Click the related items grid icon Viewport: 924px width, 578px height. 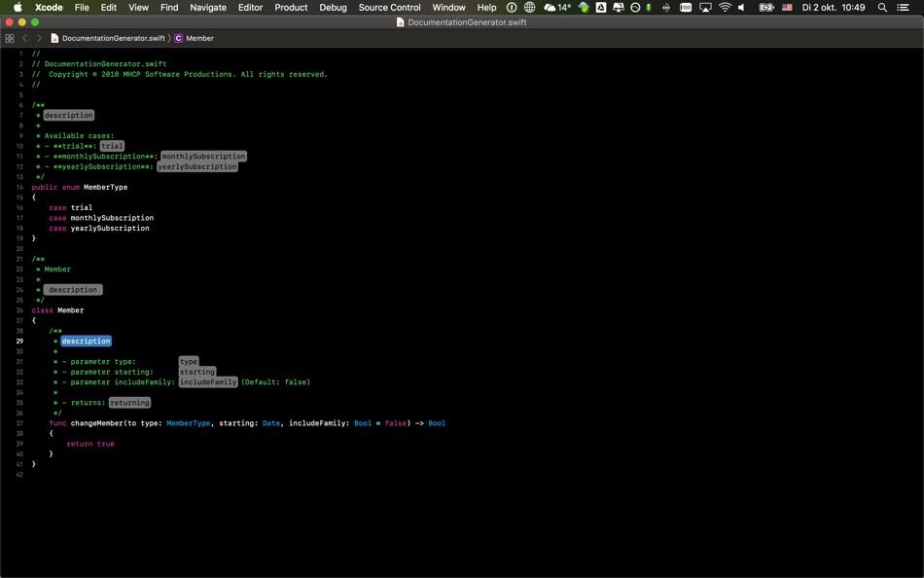tap(10, 38)
